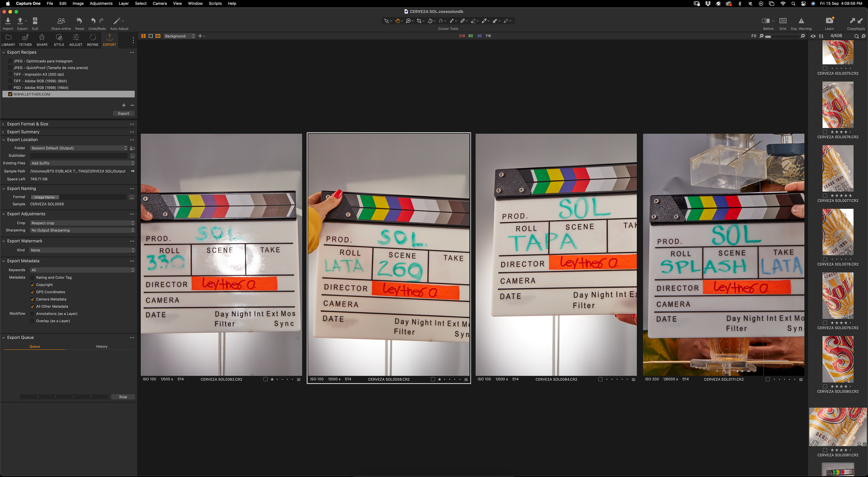Viewport: 868px width, 477px height.
Task: Click the Share online icon
Action: (x=61, y=21)
